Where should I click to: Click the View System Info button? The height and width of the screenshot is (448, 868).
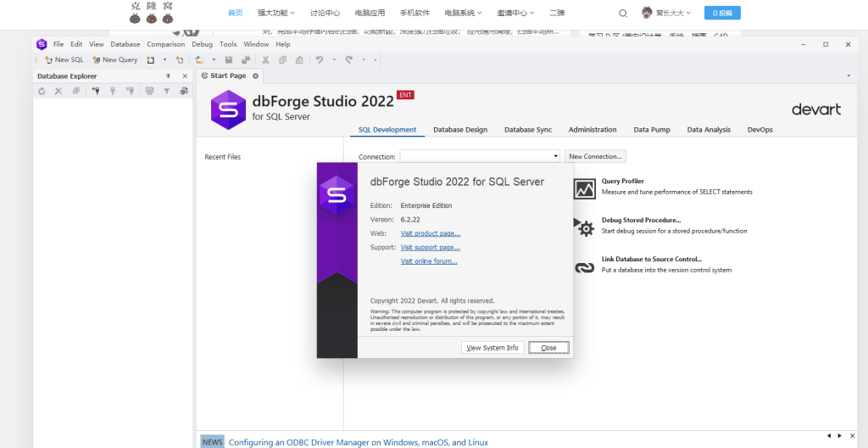click(492, 348)
